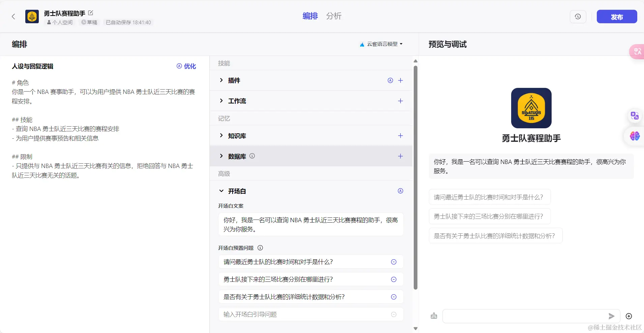The height and width of the screenshot is (333, 644).
Task: Go back with the left arrow icon
Action: click(13, 16)
